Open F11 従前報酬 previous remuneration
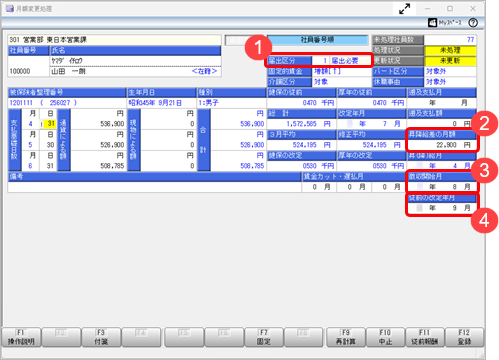This screenshot has height=360, width=499. coord(425,337)
